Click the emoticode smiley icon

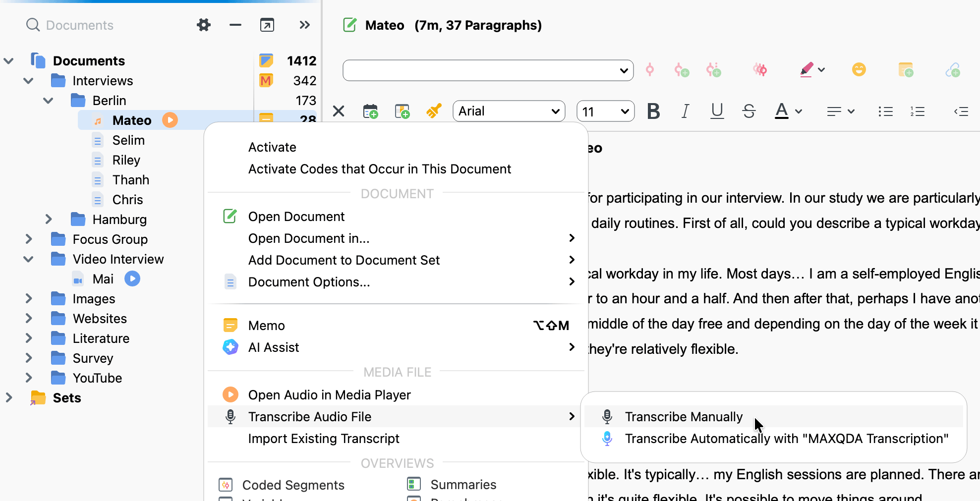(x=859, y=69)
